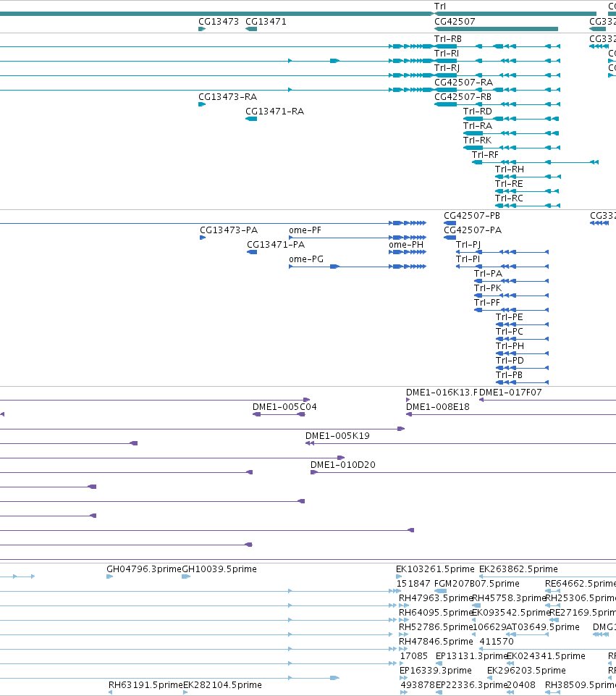Select the ome-PF protein feature
Image resolution: width=616 pixels, height=696 pixels.
point(358,238)
